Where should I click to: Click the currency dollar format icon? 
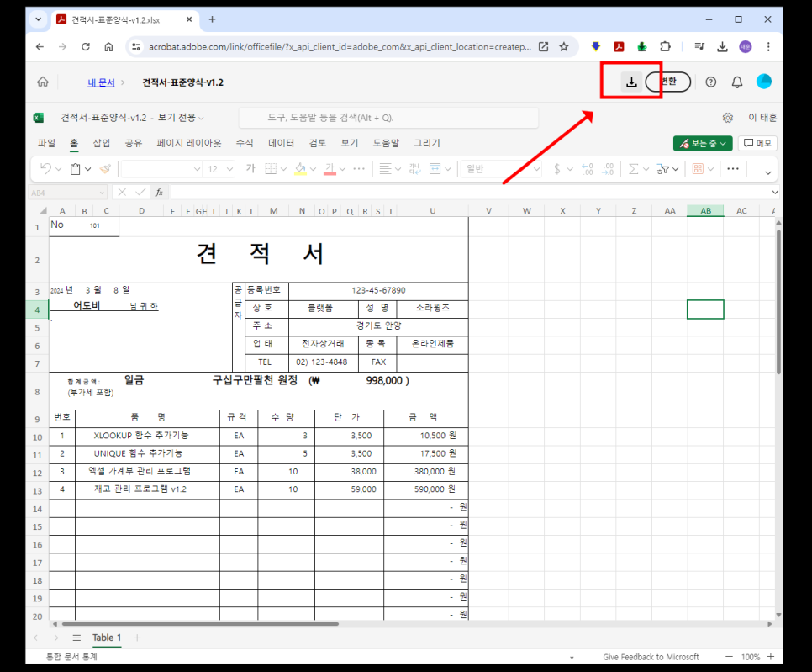pos(556,169)
